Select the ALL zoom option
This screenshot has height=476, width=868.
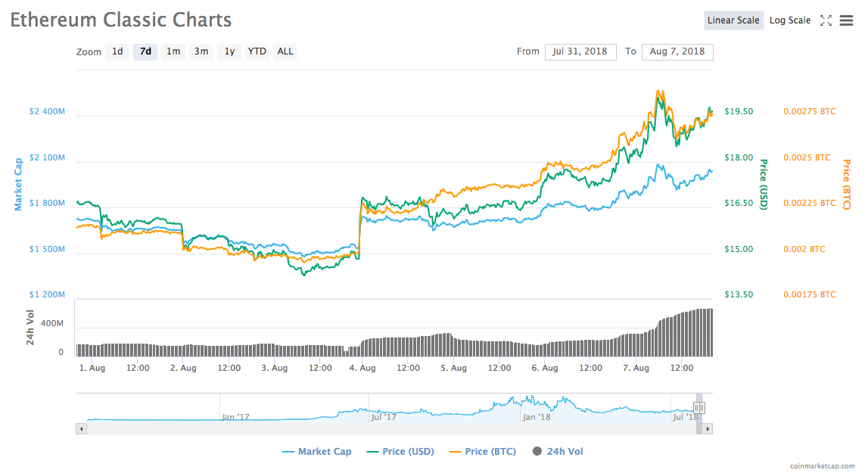click(285, 51)
